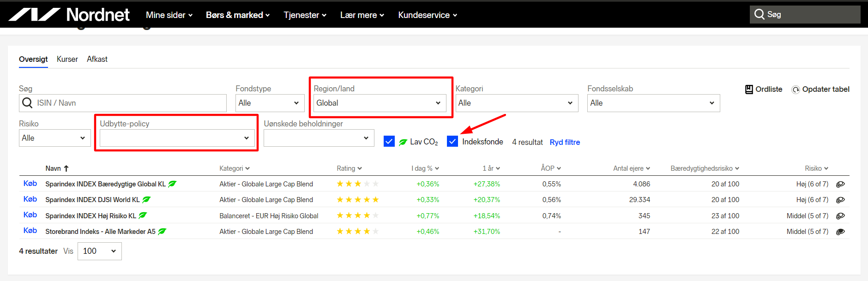Screen dimensions: 868x281
Task: Click the +27,38% one-year return value
Action: 487,184
